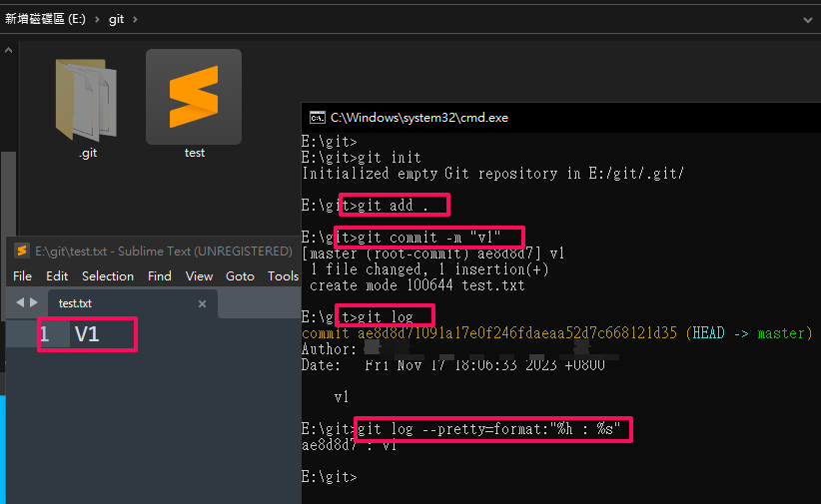Expand chevron after git breadcrumb

pos(135,19)
